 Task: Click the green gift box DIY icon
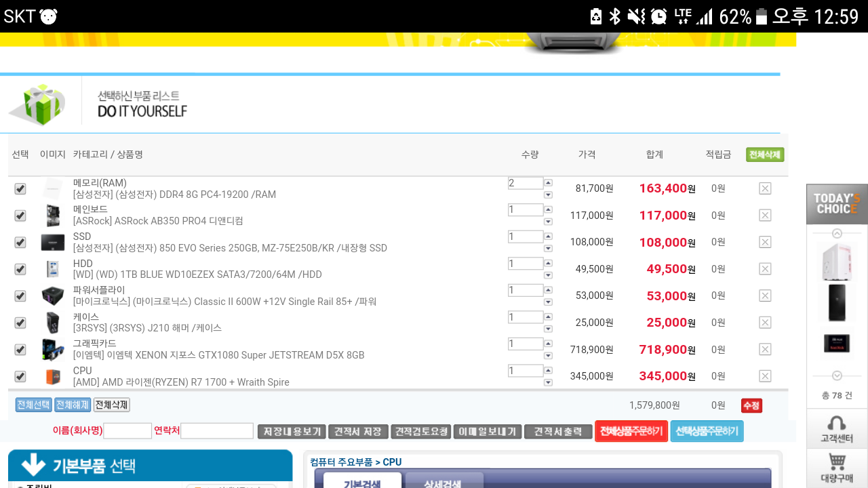(37, 104)
